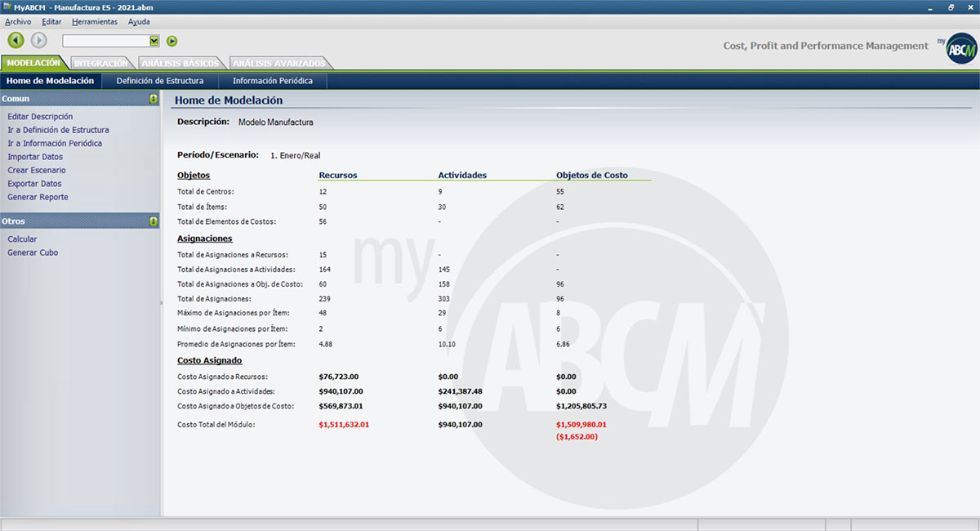Click the red total '$1,511,632.01'
This screenshot has width=980, height=531.
[344, 425]
